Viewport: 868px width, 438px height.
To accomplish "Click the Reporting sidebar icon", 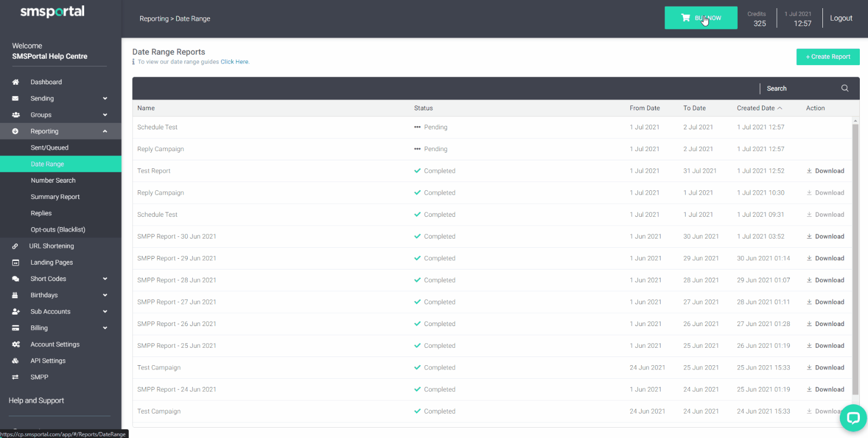I will (x=15, y=131).
